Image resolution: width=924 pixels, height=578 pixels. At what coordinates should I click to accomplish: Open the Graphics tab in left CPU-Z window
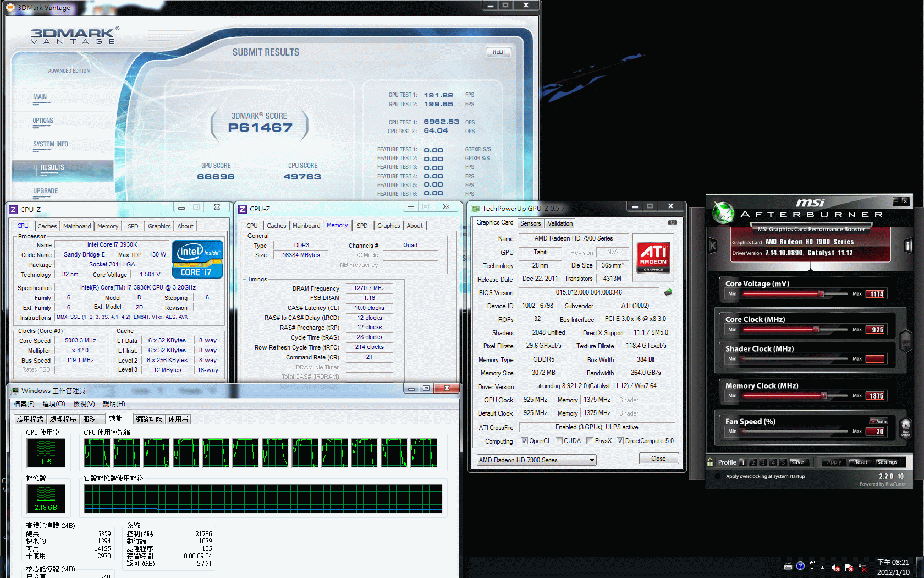(x=159, y=226)
